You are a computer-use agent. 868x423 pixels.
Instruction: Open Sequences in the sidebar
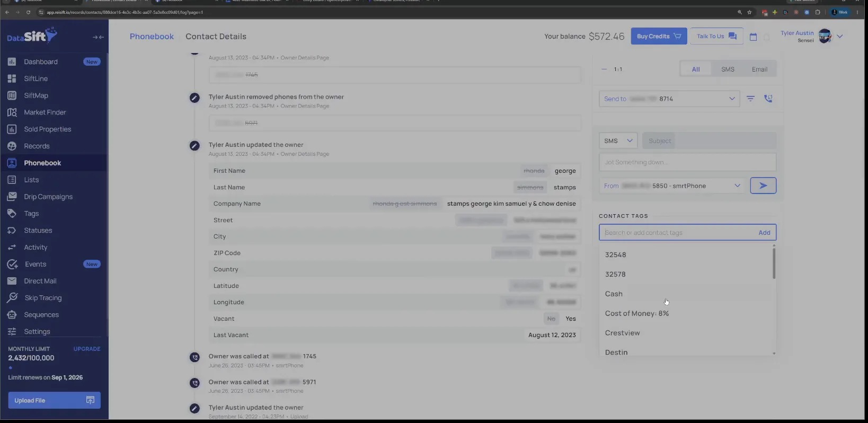(41, 315)
